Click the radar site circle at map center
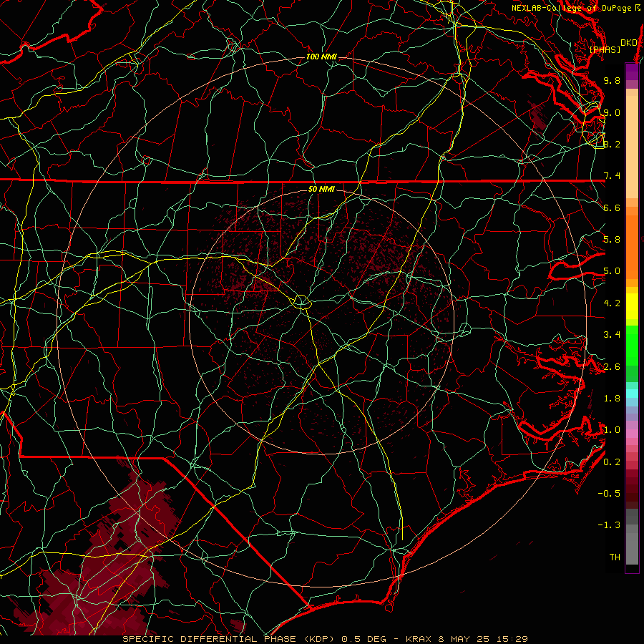This screenshot has width=644, height=644. (301, 301)
